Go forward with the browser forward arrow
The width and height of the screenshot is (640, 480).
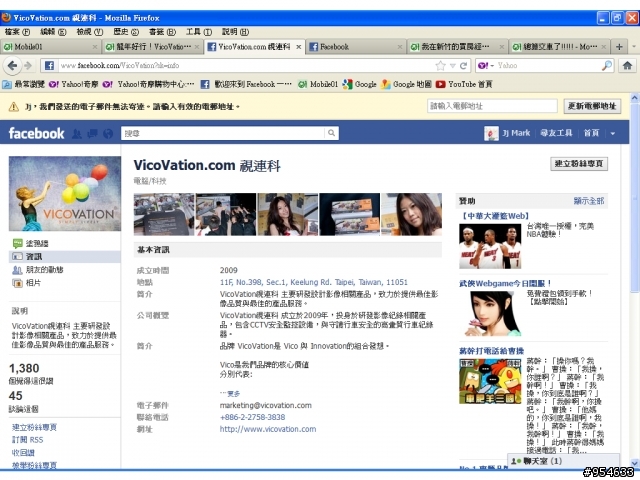click(28, 65)
